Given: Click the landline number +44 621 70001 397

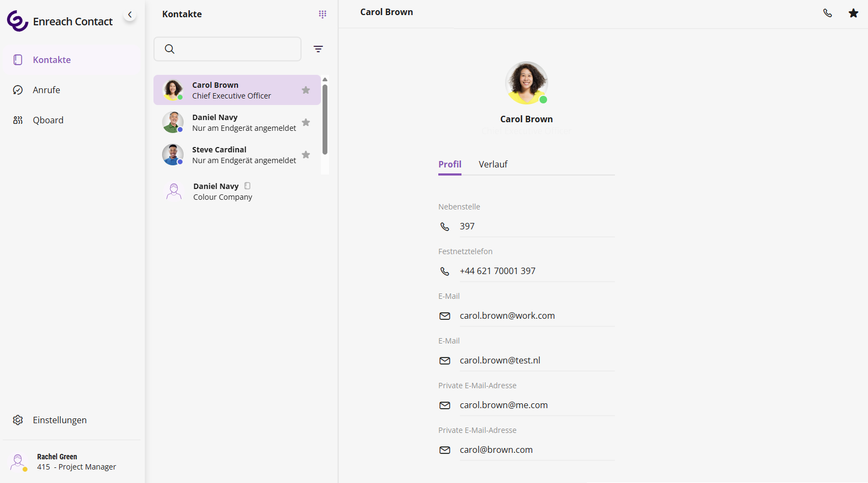Looking at the screenshot, I should tap(498, 271).
